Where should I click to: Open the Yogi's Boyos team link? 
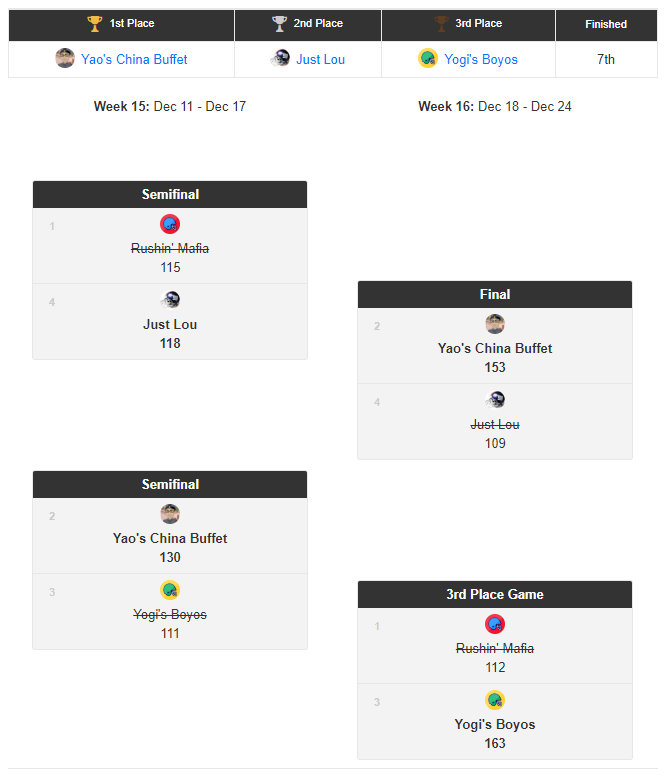tap(481, 60)
